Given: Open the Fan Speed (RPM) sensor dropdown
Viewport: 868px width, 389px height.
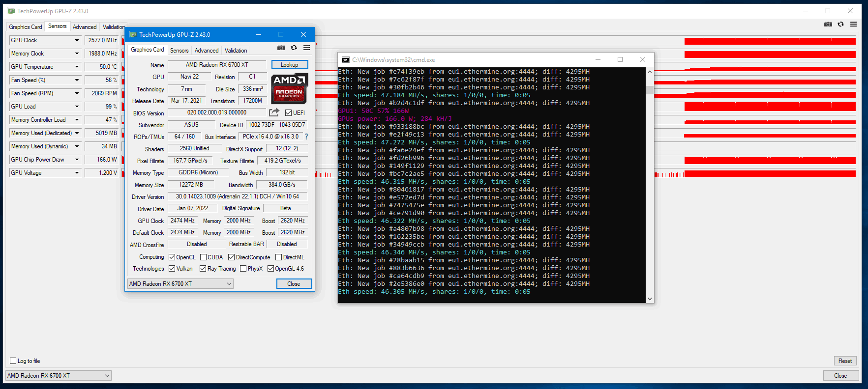Looking at the screenshot, I should coord(77,93).
